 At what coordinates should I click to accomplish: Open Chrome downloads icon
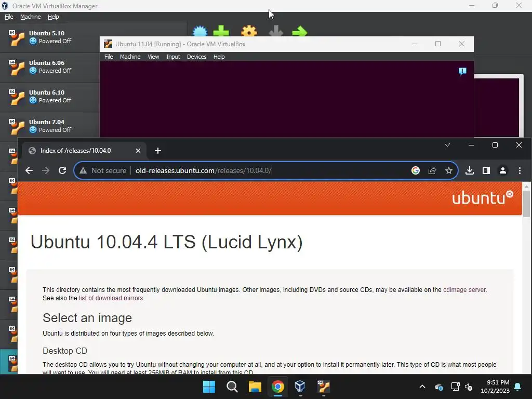[x=470, y=170]
